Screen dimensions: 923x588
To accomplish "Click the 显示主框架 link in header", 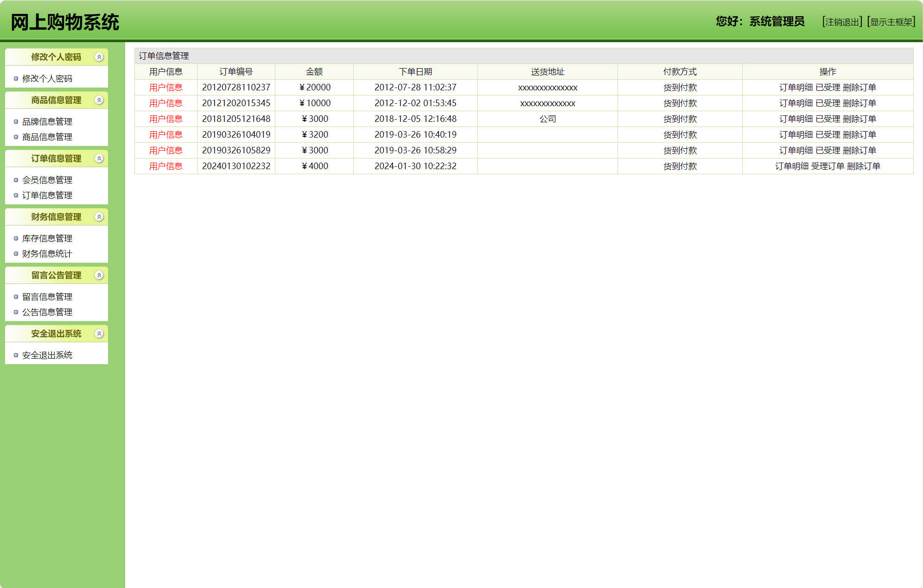I will point(891,22).
